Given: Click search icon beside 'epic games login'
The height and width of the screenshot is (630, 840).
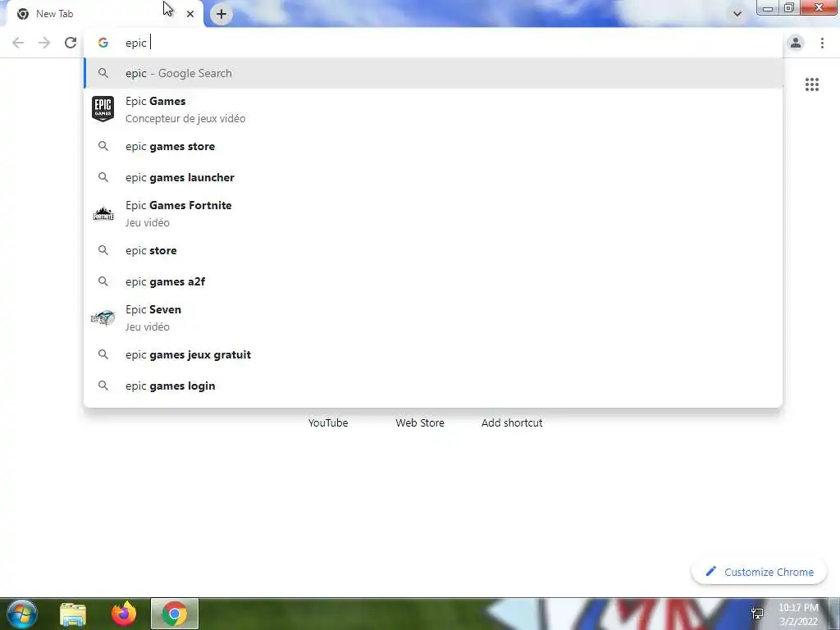Looking at the screenshot, I should 103,386.
